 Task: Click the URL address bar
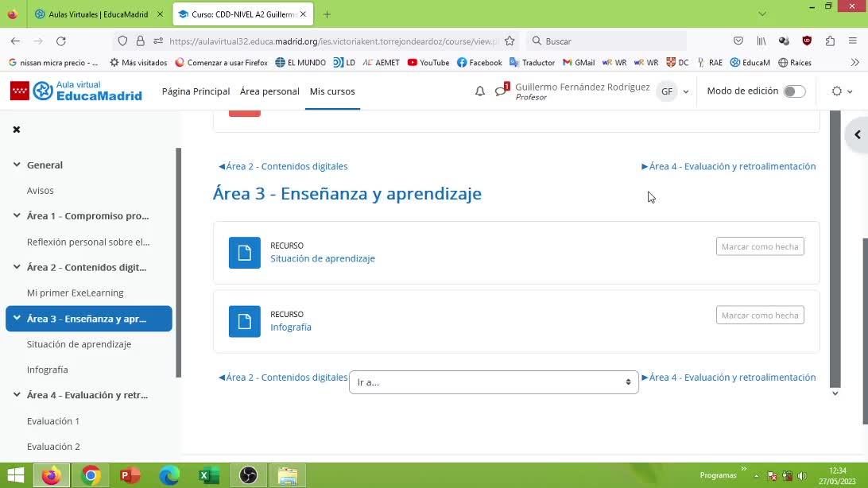(334, 41)
